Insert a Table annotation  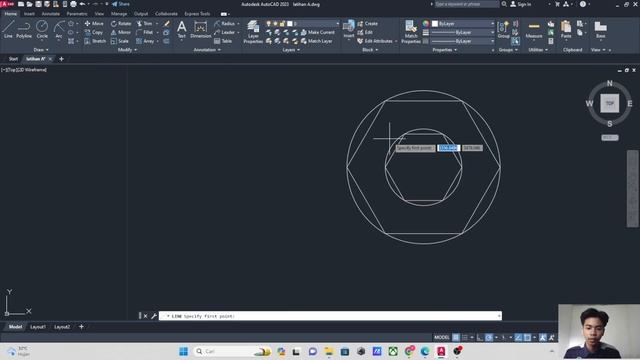223,41
